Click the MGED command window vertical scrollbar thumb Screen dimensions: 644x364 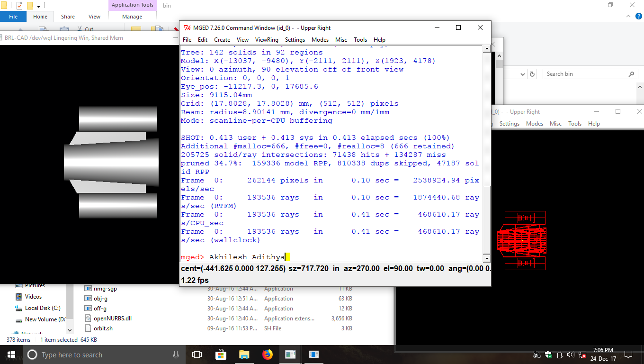pos(486,219)
